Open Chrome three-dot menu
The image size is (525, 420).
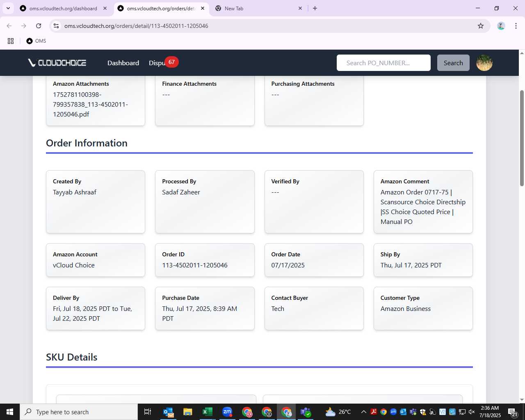pyautogui.click(x=516, y=26)
